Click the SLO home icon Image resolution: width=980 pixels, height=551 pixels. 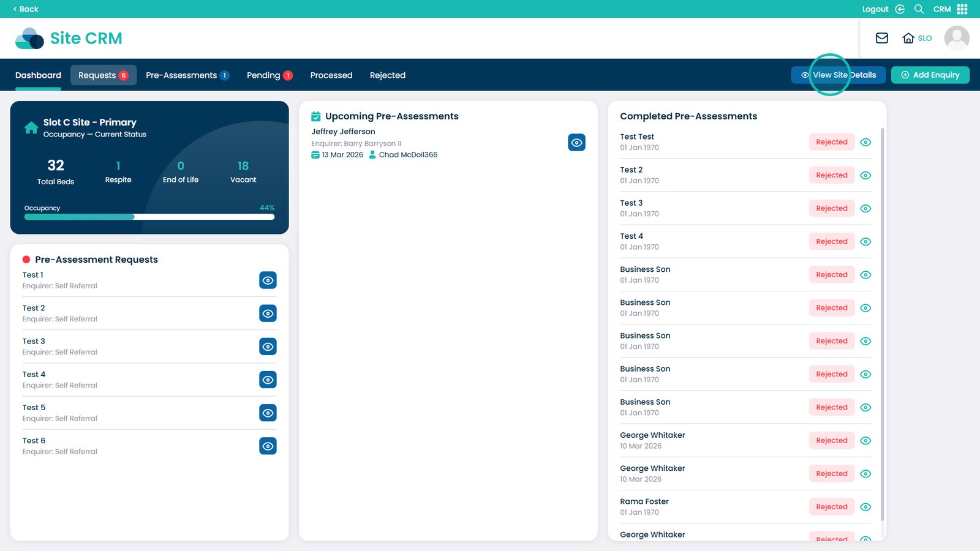click(x=908, y=38)
